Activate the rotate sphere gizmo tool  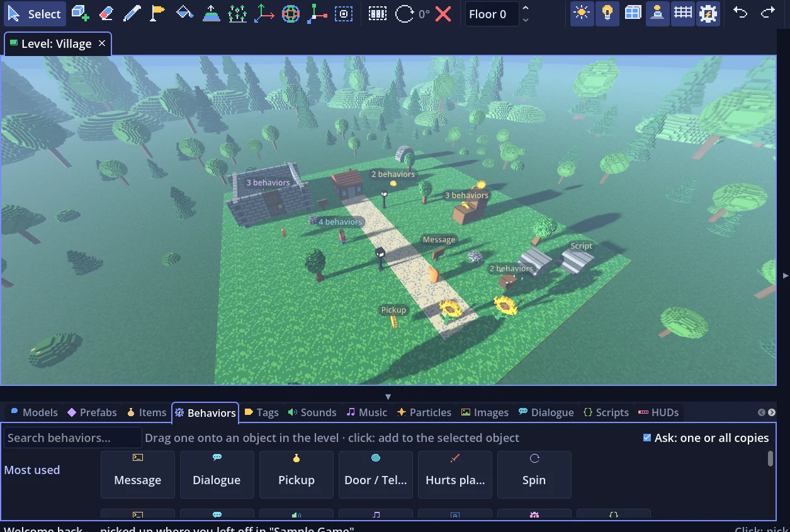[x=290, y=14]
